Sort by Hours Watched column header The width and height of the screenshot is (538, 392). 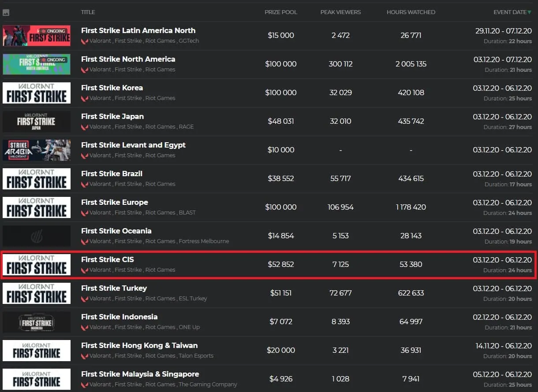[x=411, y=12]
